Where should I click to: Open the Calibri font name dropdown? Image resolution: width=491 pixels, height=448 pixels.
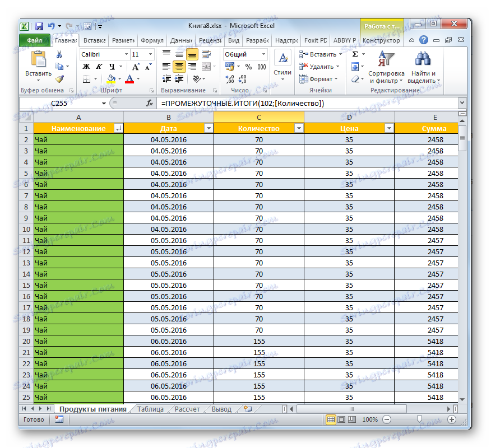(126, 54)
